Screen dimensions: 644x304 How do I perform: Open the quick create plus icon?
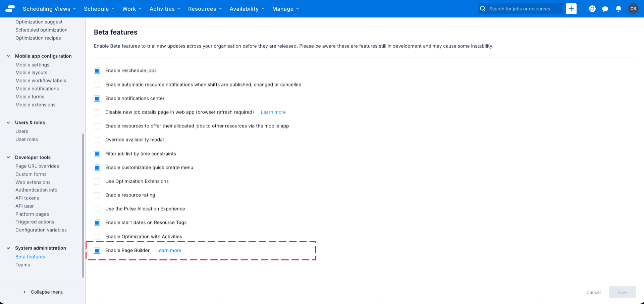[x=571, y=9]
